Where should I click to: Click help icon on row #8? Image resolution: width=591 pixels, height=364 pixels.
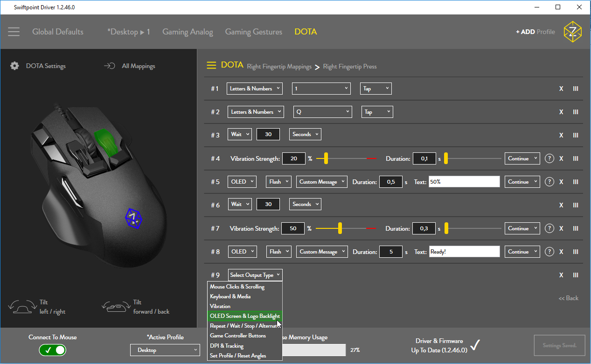pyautogui.click(x=549, y=252)
